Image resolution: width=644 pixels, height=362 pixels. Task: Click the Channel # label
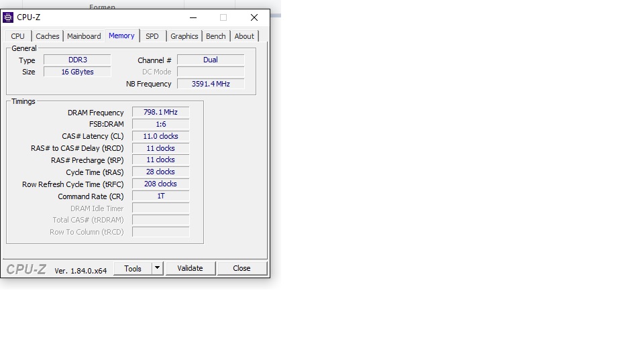[154, 60]
